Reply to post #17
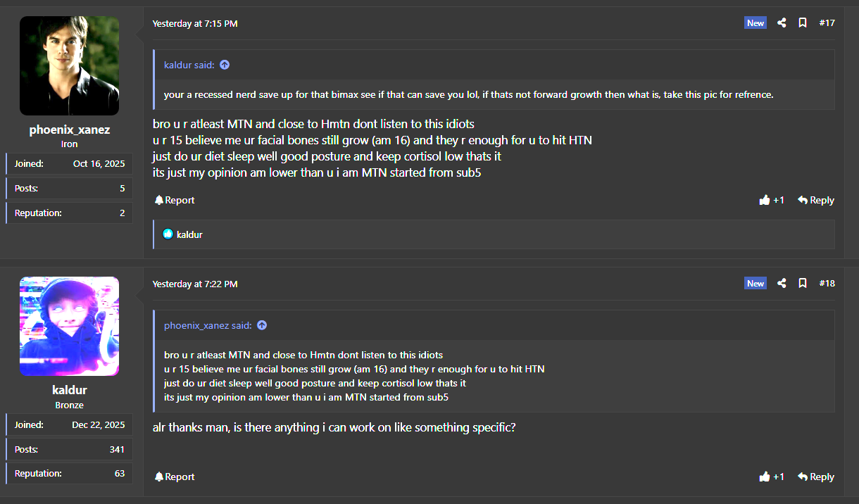The width and height of the screenshot is (859, 504). coord(815,200)
